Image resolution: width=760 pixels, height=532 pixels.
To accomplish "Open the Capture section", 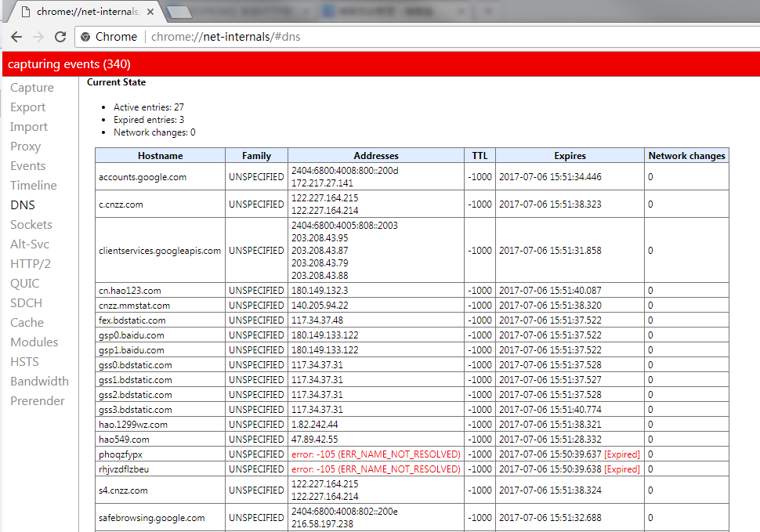I will coord(32,88).
